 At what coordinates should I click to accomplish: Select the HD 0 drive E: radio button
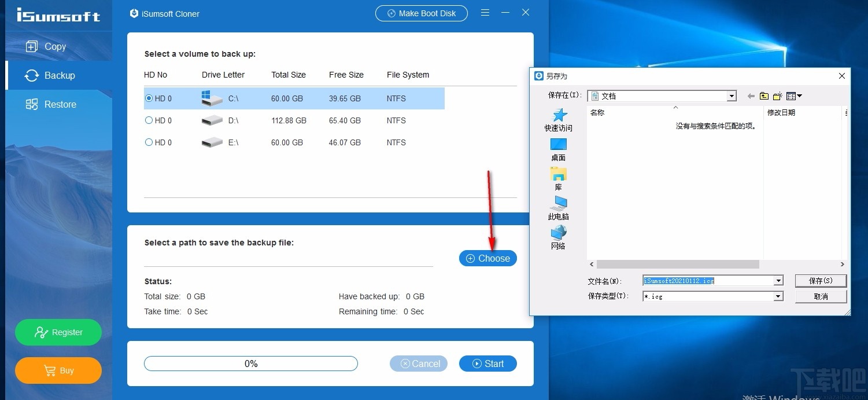(x=149, y=142)
